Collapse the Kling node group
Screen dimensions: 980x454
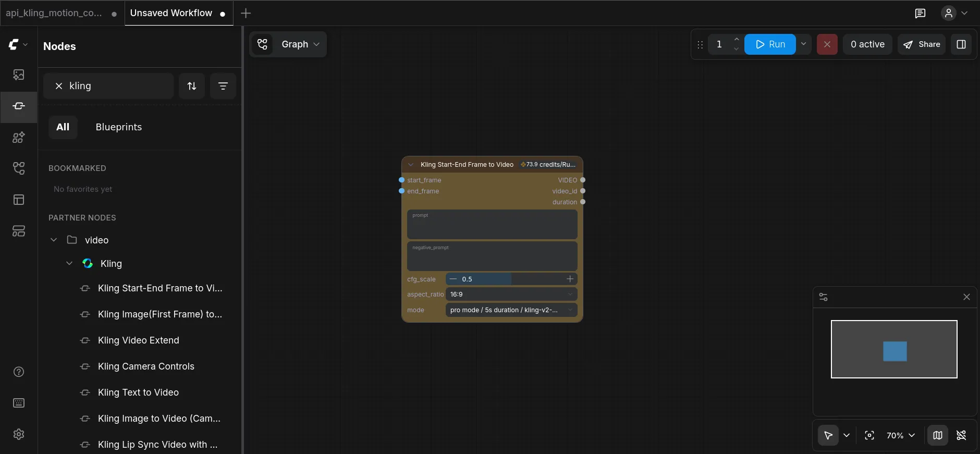click(69, 264)
